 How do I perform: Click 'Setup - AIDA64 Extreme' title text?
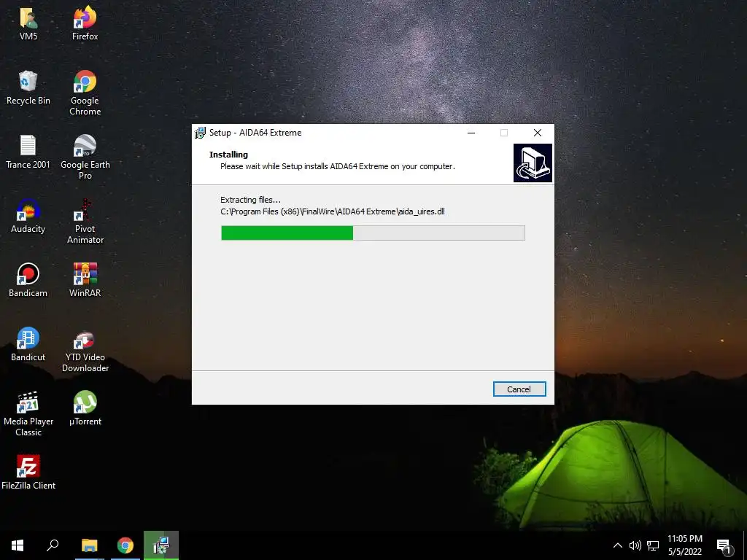(x=255, y=133)
